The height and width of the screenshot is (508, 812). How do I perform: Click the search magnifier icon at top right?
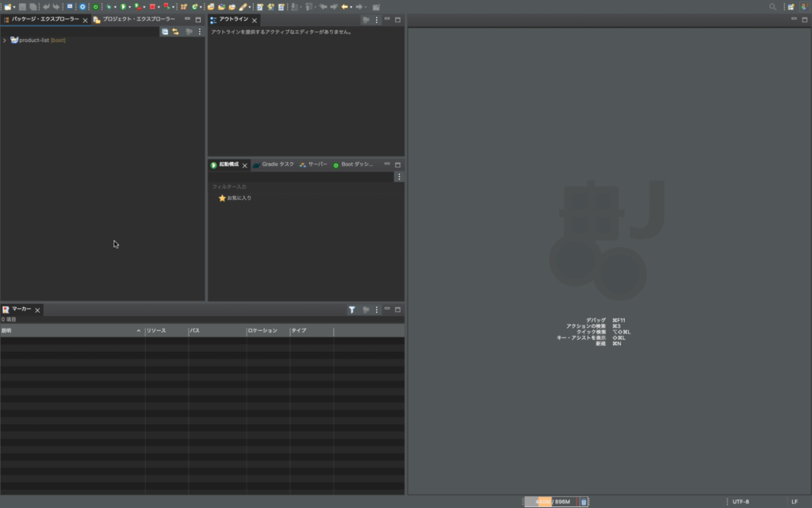click(773, 6)
